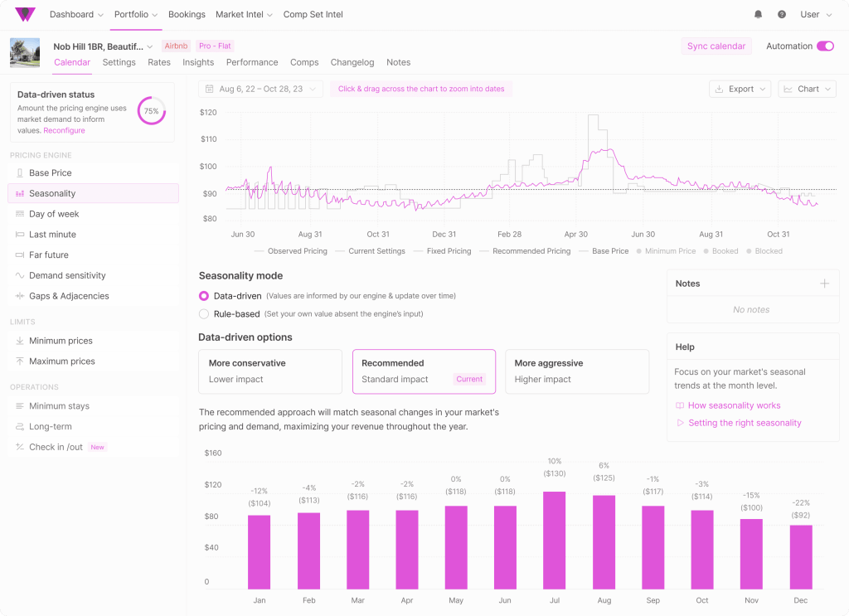Choose the More aggressive option card
Screen dimensions: 849x616
(576, 371)
